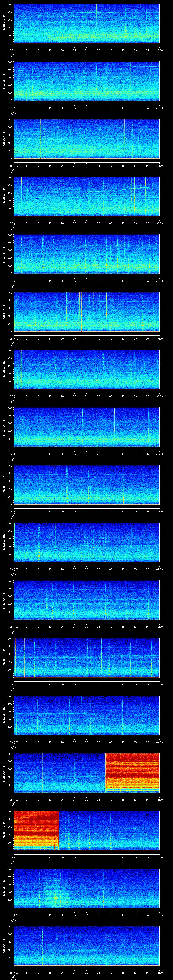
Task: Select the spectrogram panel starting at 6:38:00
Action: 87,427
